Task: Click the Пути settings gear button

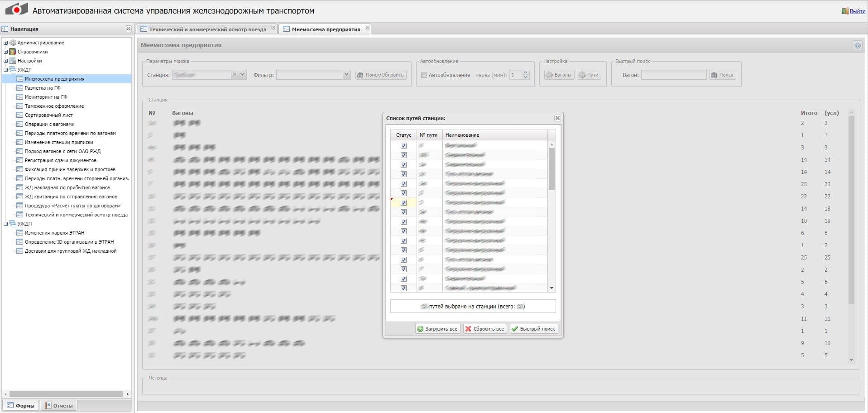Action: tap(589, 75)
